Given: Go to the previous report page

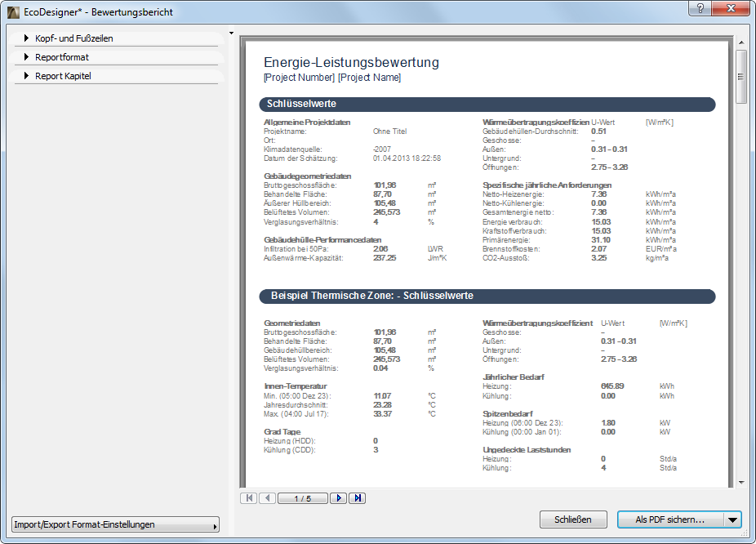Looking at the screenshot, I should [x=267, y=497].
